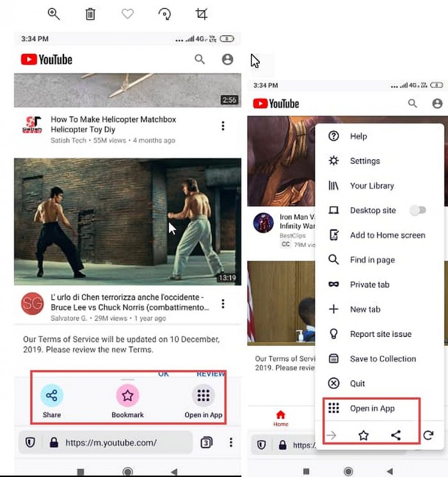This screenshot has height=477, width=448.
Task: Tap Open in App grid icon in the bottom sheet
Action: 204,396
